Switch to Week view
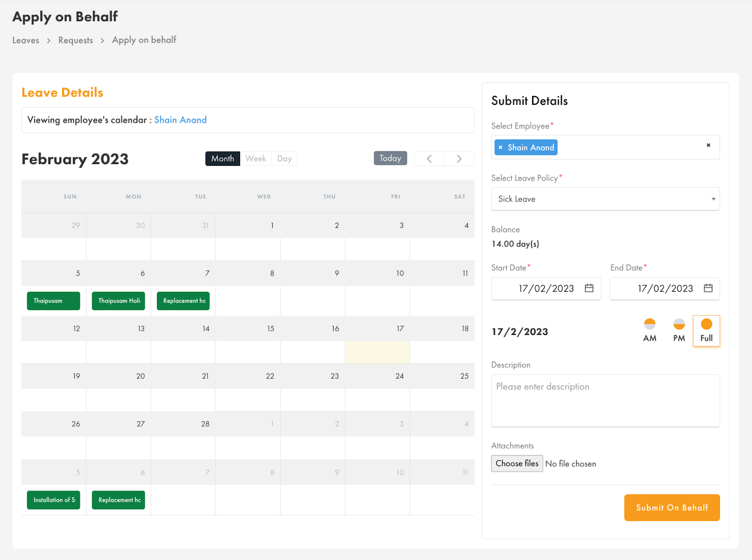The image size is (752, 560). click(x=255, y=158)
